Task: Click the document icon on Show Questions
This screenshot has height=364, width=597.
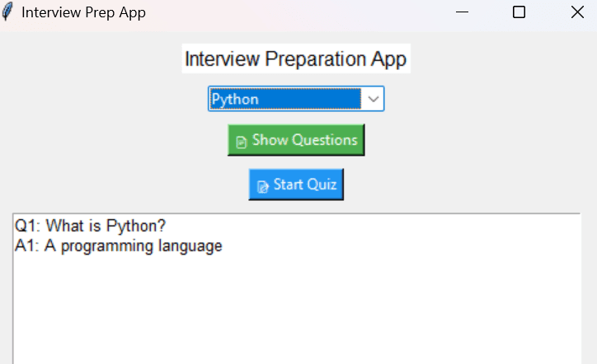Action: tap(241, 142)
